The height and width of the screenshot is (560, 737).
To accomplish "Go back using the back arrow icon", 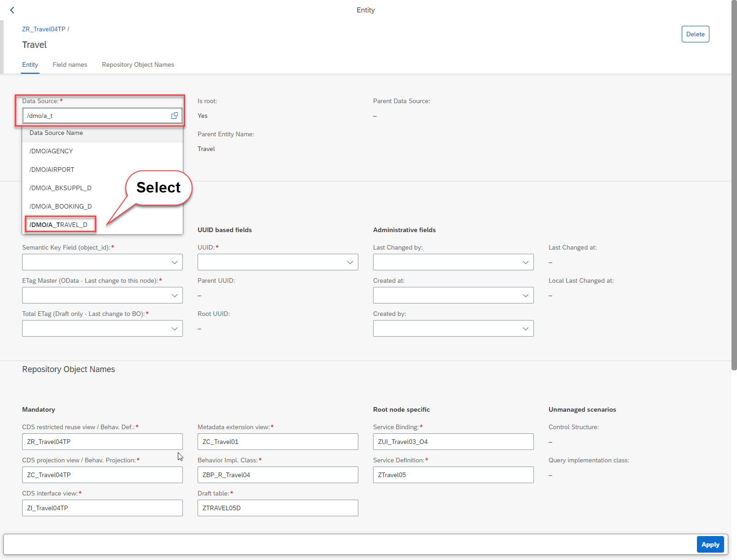I will [12, 10].
